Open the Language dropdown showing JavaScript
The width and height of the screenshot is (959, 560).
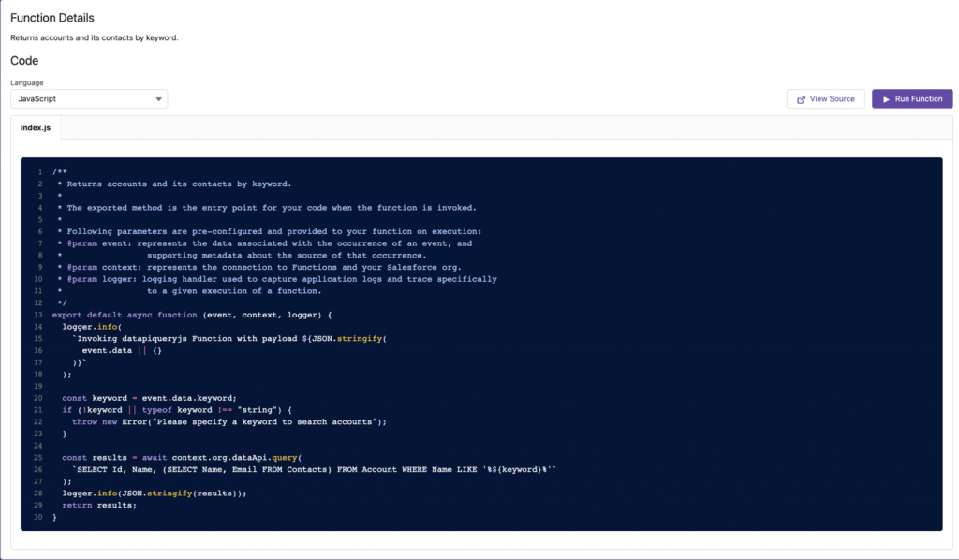coord(89,98)
